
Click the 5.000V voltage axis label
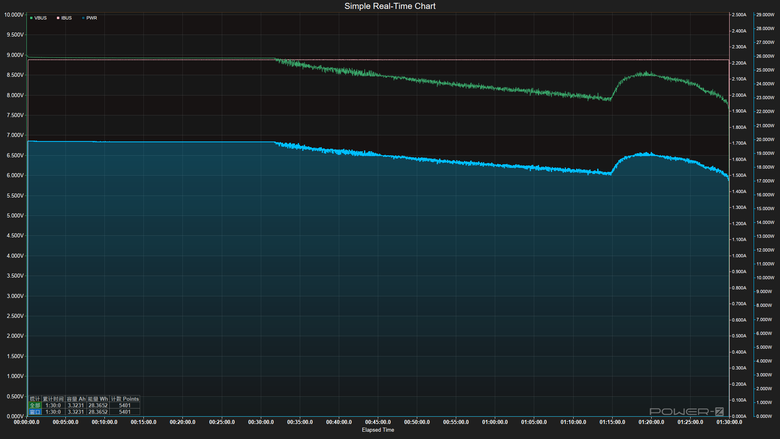pyautogui.click(x=13, y=216)
